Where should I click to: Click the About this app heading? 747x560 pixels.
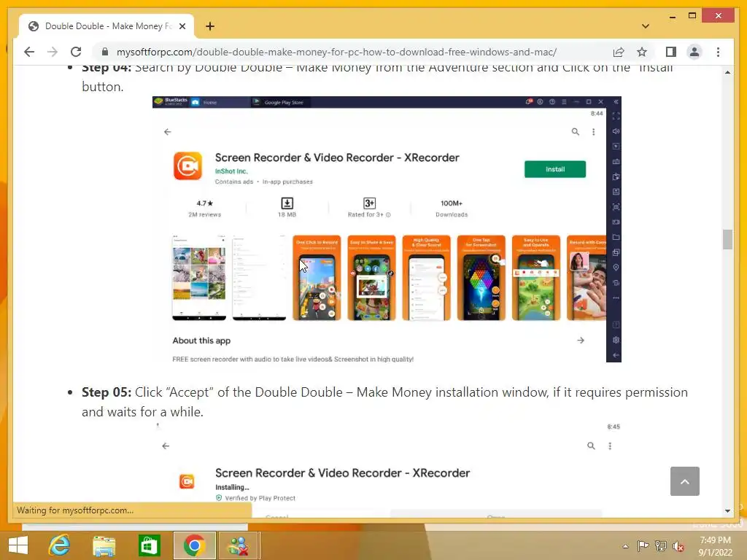point(201,341)
